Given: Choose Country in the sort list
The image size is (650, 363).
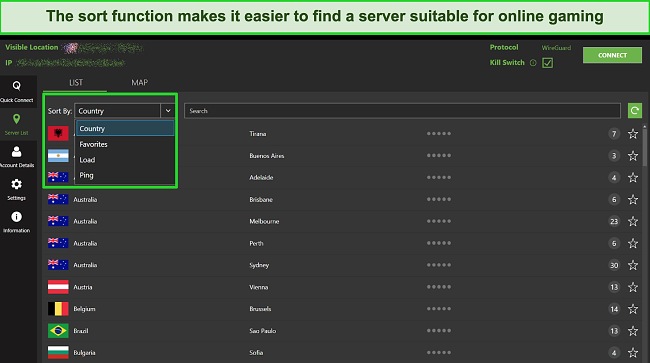Looking at the screenshot, I should click(x=125, y=128).
